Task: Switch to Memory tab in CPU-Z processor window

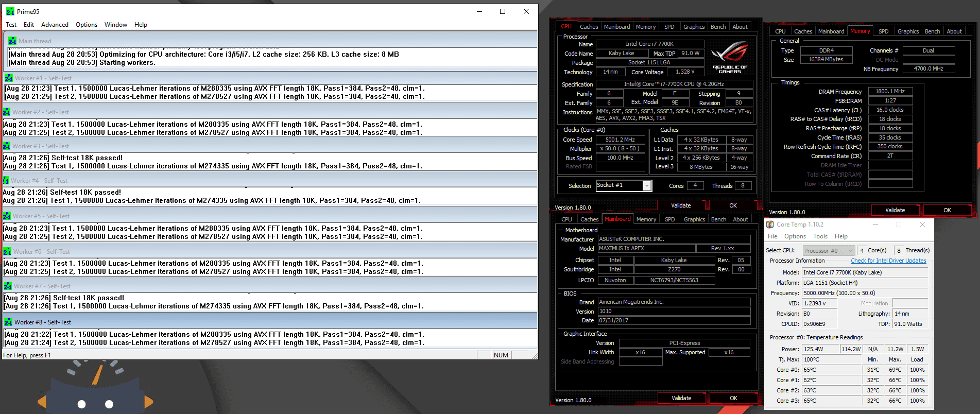Action: pos(646,27)
